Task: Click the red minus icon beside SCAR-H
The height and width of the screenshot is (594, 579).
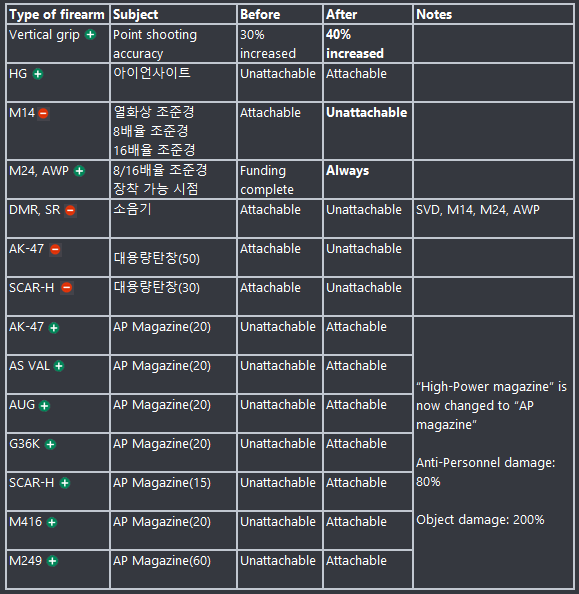Action: pos(67,288)
